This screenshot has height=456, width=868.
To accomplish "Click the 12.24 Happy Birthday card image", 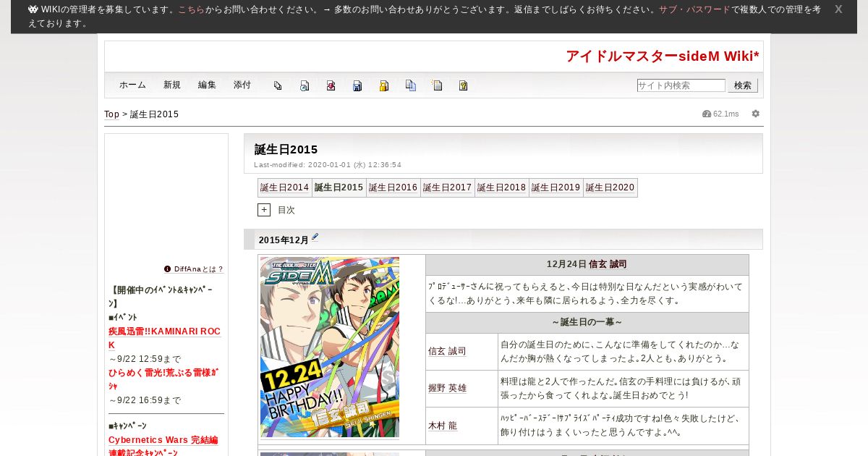I will [330, 347].
